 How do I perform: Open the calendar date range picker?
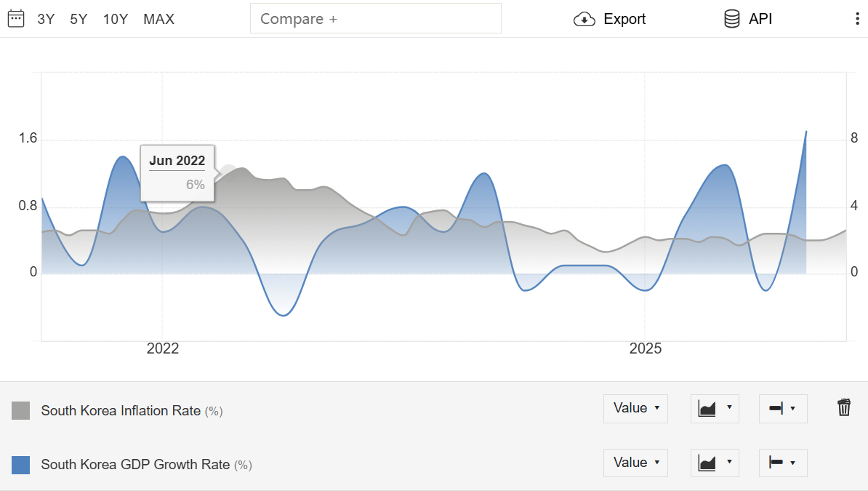pos(16,18)
